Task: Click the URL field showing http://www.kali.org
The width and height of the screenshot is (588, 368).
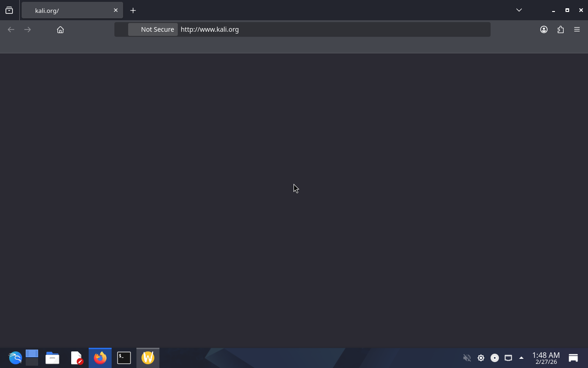Action: 322,29
